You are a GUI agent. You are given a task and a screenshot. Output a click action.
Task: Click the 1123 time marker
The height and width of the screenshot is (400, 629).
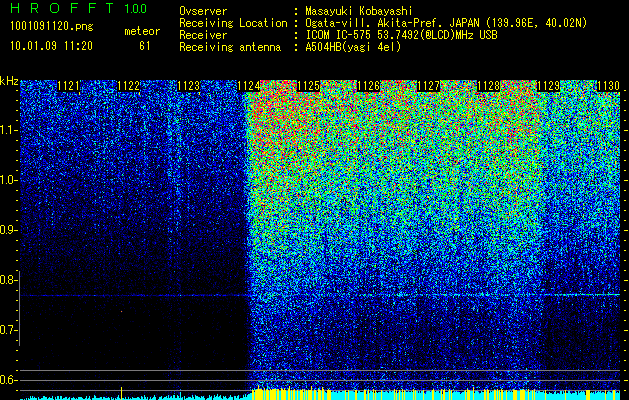[189, 86]
